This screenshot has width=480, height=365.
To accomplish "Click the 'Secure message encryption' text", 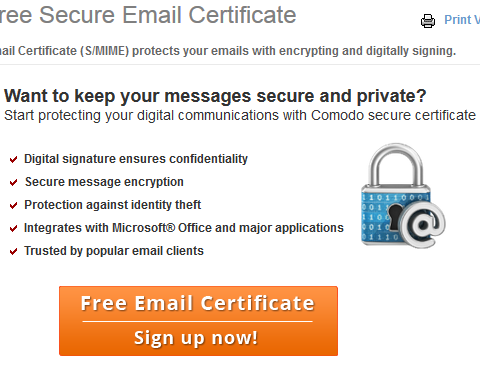I will pyautogui.click(x=104, y=182).
